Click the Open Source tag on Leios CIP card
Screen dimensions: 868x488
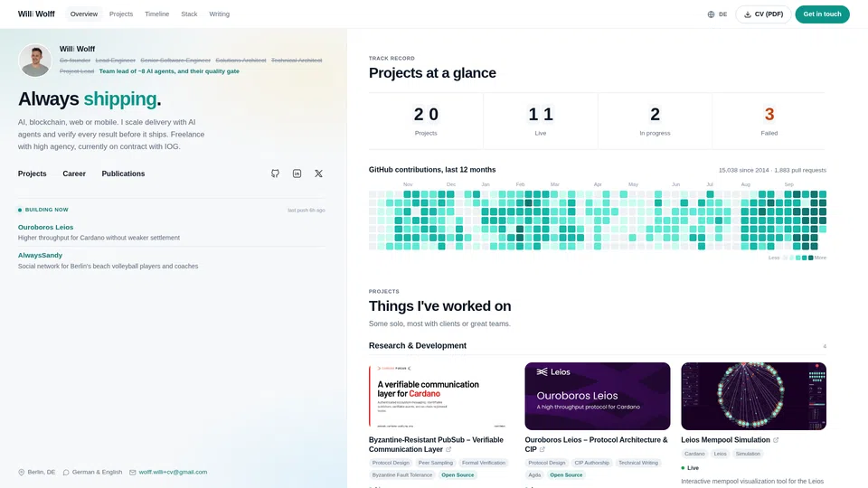pyautogui.click(x=566, y=475)
